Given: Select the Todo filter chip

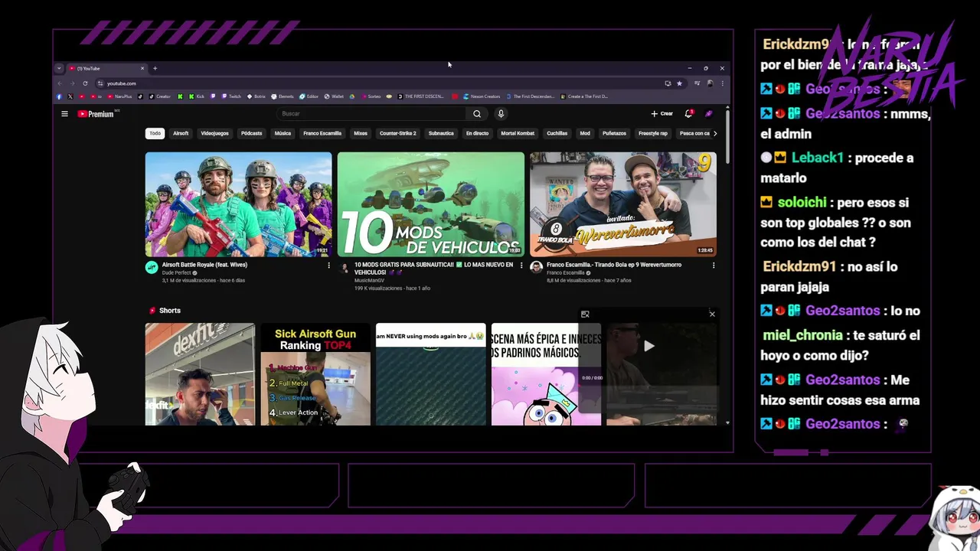Looking at the screenshot, I should (x=155, y=133).
